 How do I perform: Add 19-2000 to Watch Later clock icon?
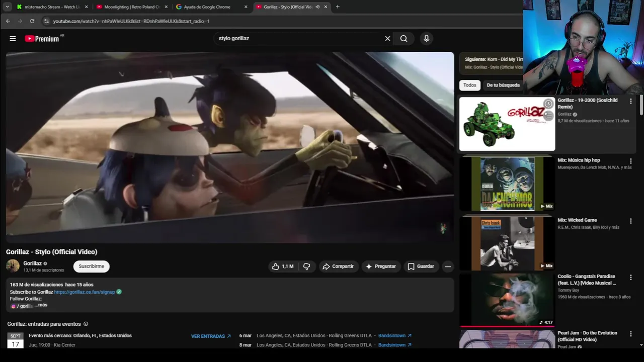tap(548, 104)
